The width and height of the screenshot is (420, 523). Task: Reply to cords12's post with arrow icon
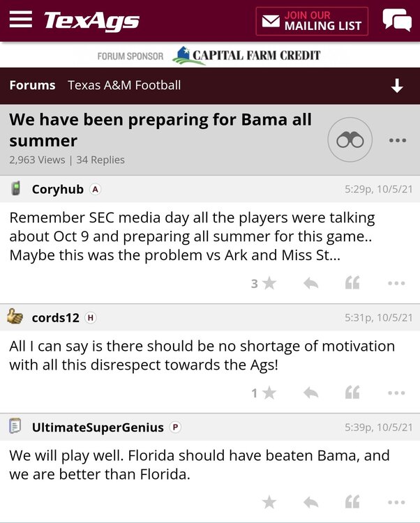[x=311, y=393]
